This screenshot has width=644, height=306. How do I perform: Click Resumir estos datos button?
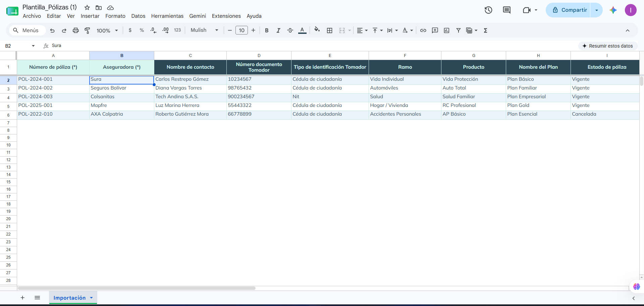click(x=608, y=46)
